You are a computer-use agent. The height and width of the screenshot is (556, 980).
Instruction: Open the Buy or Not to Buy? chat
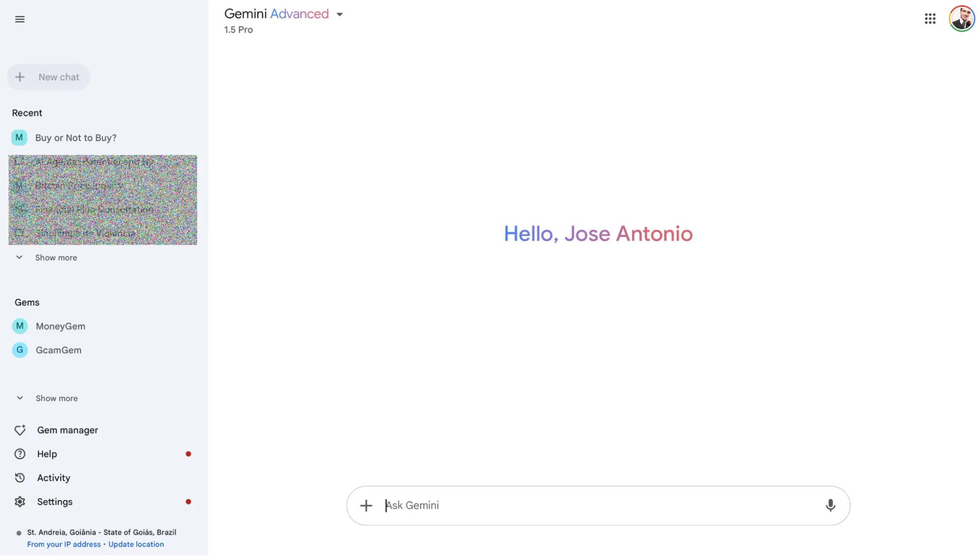pyautogui.click(x=75, y=138)
